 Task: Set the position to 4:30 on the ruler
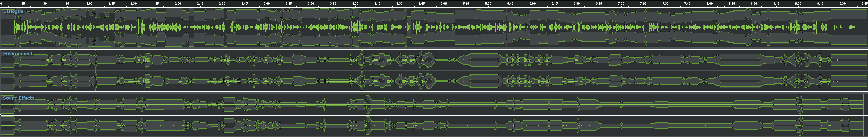click(399, 4)
